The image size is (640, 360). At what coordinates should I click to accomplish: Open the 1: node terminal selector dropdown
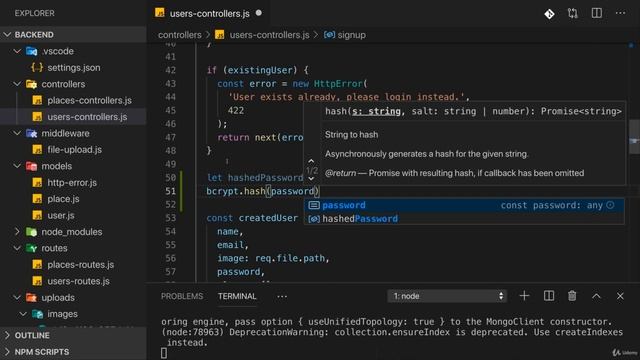[x=447, y=296]
